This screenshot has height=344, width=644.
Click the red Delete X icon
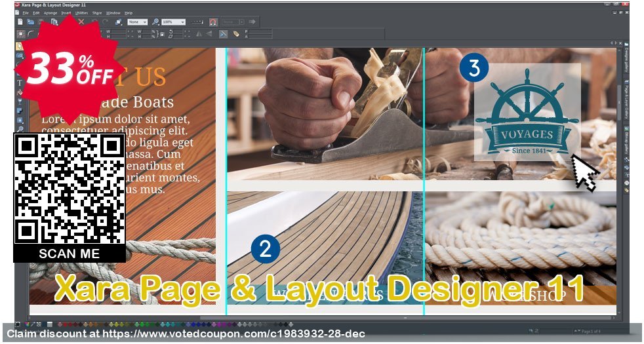click(81, 22)
